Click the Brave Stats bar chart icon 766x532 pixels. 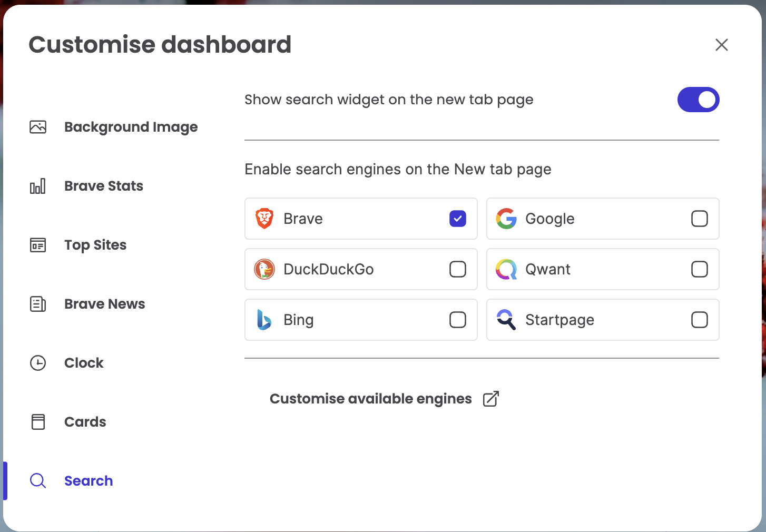click(x=38, y=186)
